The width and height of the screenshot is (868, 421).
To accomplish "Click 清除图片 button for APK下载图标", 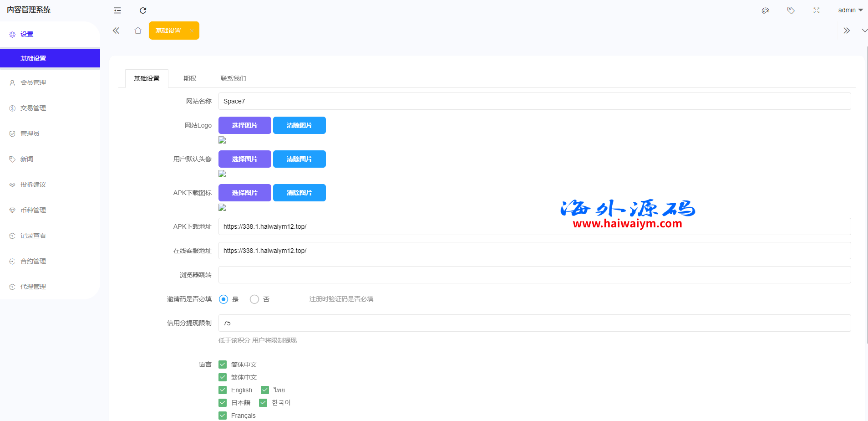I will click(x=299, y=193).
